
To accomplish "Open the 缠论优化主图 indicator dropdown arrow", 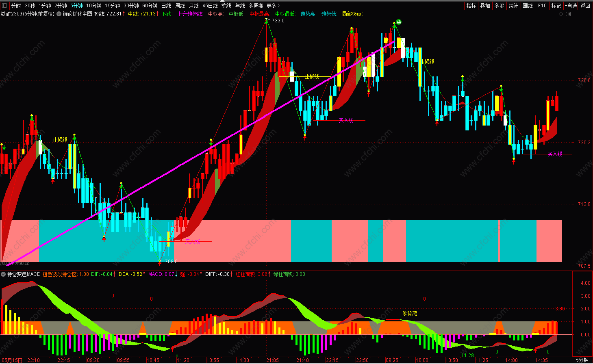I will (59, 14).
